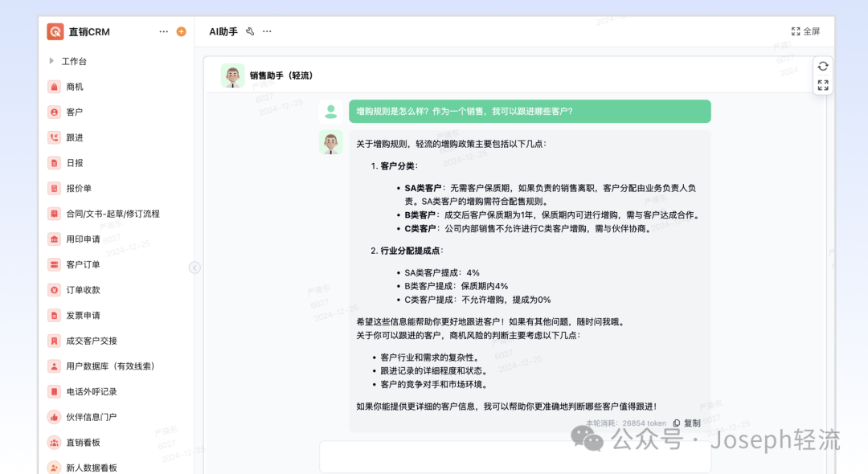This screenshot has height=474, width=868.
Task: Open the 商机 (opportunities) module in the sidebar
Action: [x=73, y=86]
